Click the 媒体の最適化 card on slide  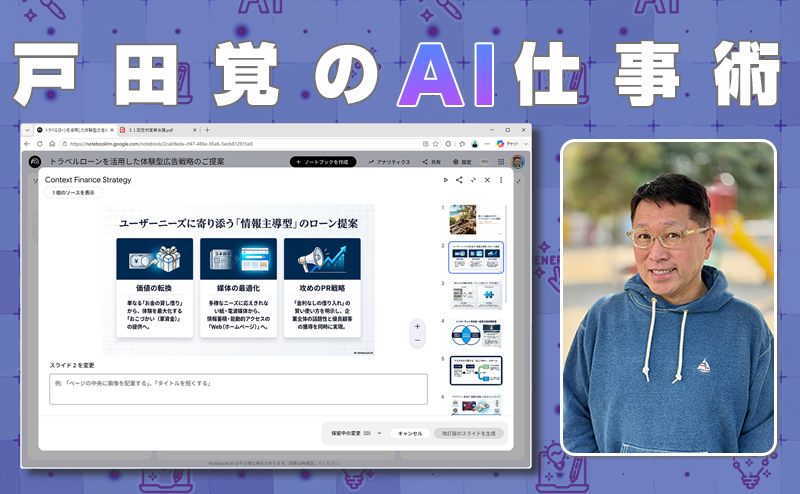point(238,288)
